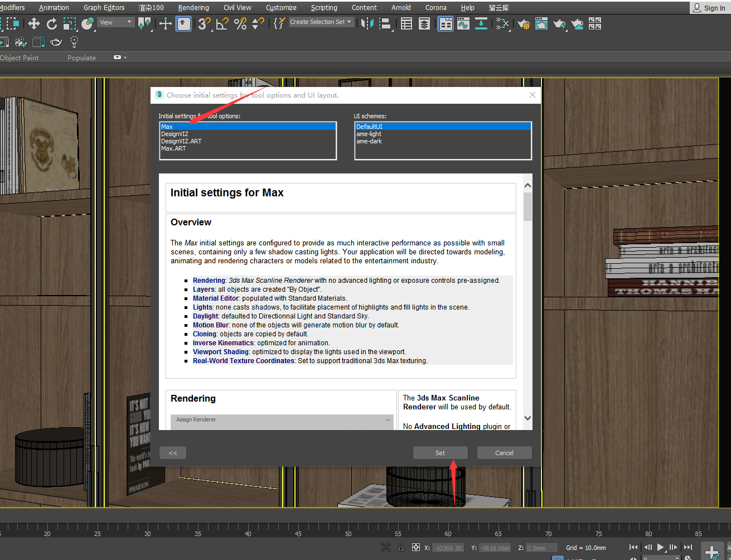Open Rendered Frame Window
The width and height of the screenshot is (731, 560).
[541, 23]
